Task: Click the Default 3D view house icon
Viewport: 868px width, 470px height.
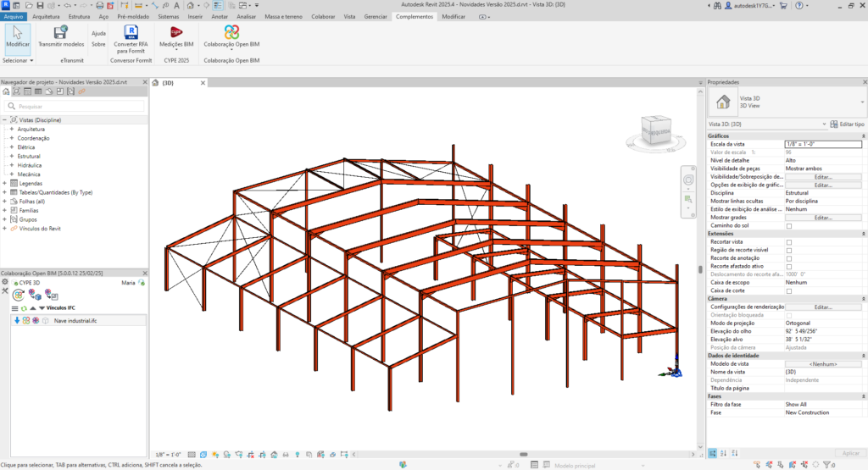Action: 191,5
